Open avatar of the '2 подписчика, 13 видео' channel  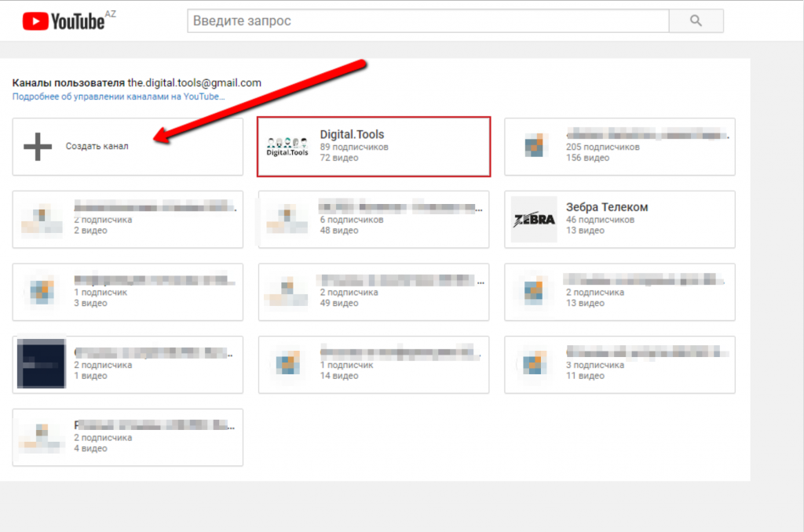click(534, 292)
